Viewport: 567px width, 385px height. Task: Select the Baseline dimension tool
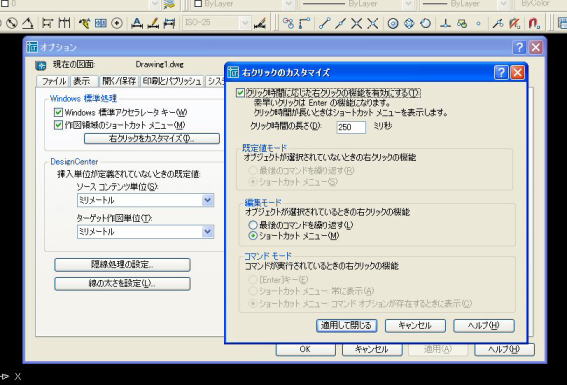point(47,23)
